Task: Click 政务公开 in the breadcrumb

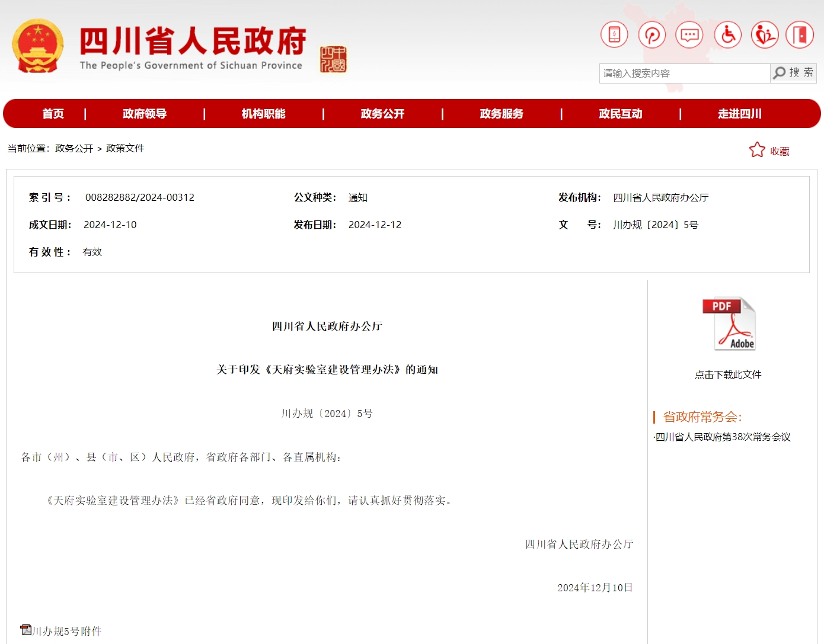Action: (74, 148)
